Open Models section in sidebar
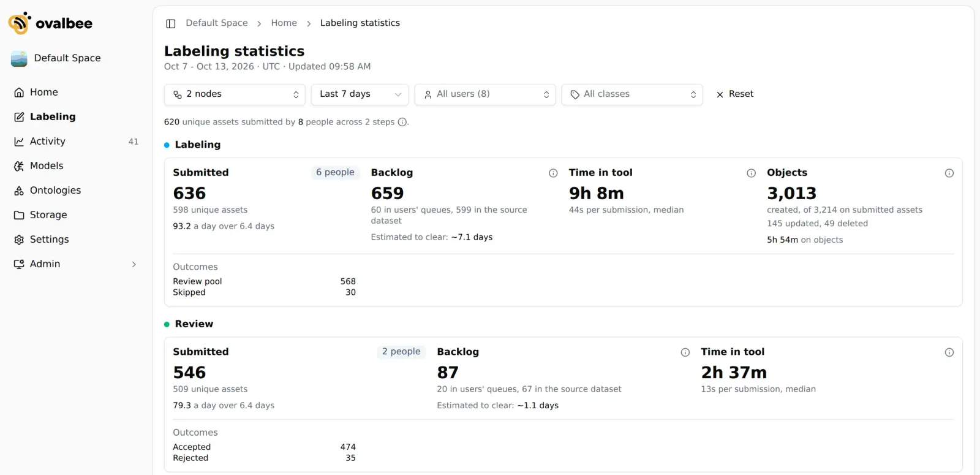The width and height of the screenshot is (980, 475). coord(76,166)
